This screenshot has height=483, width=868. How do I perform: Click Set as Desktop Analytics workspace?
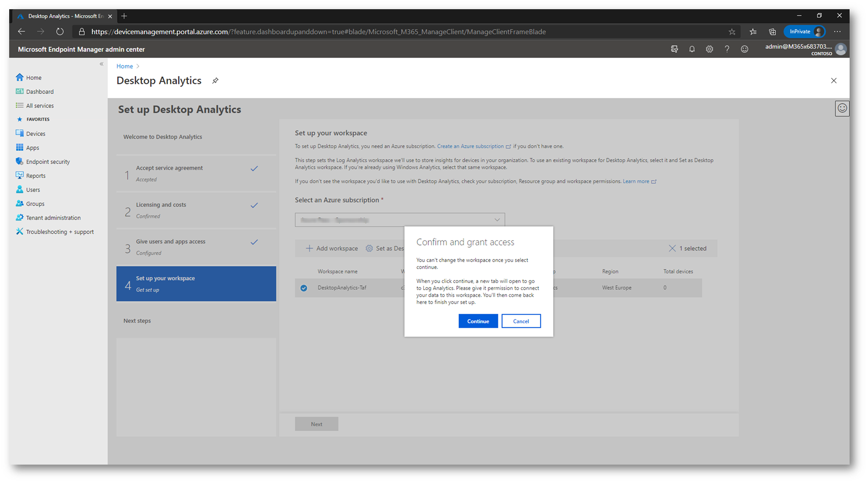(385, 248)
